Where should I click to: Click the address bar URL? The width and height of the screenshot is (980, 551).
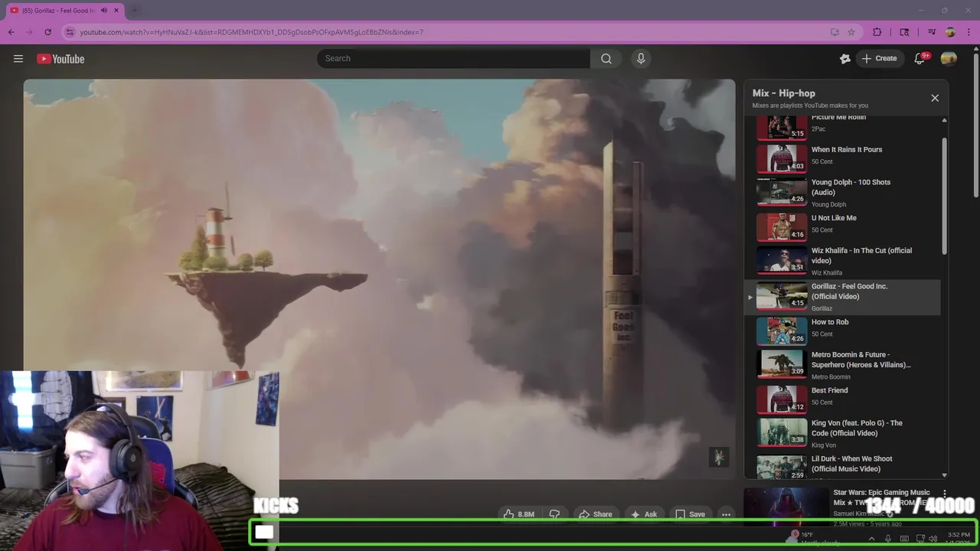[x=251, y=32]
